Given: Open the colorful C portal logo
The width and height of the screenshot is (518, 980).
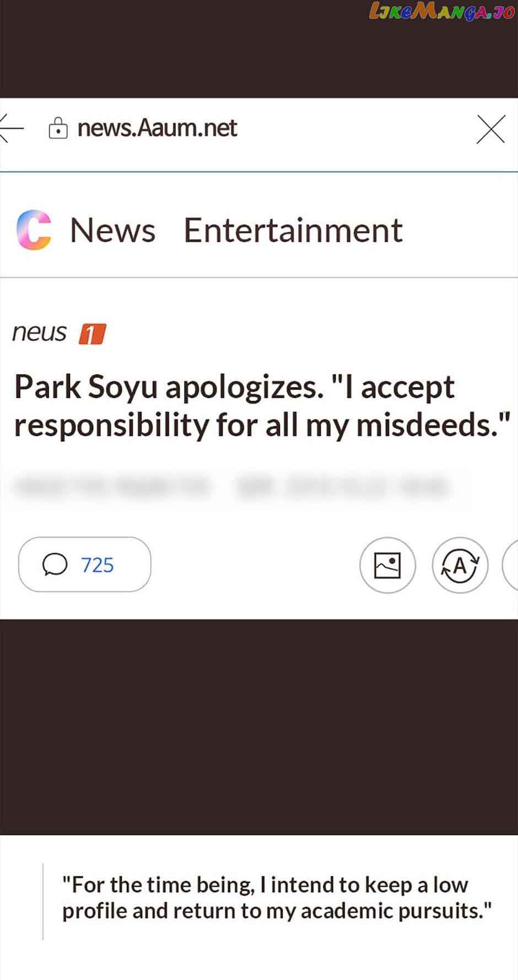Looking at the screenshot, I should pyautogui.click(x=34, y=230).
